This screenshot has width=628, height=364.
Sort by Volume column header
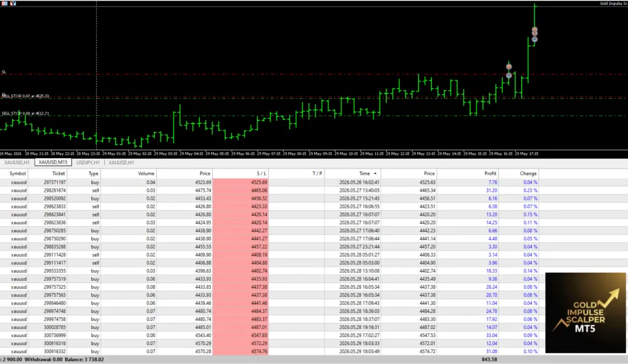pos(128,173)
